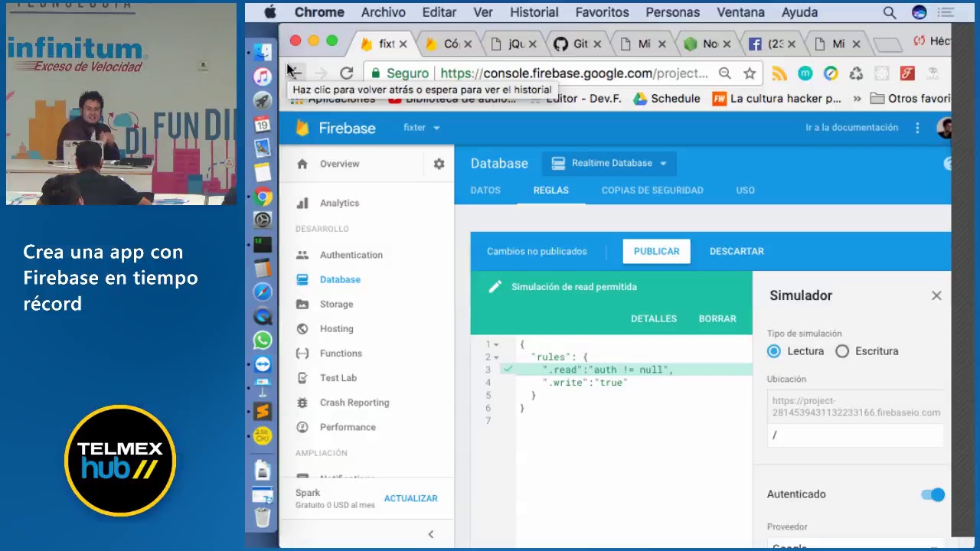Click the Functions brackets icon
Screen dimensions: 980x551
302,353
